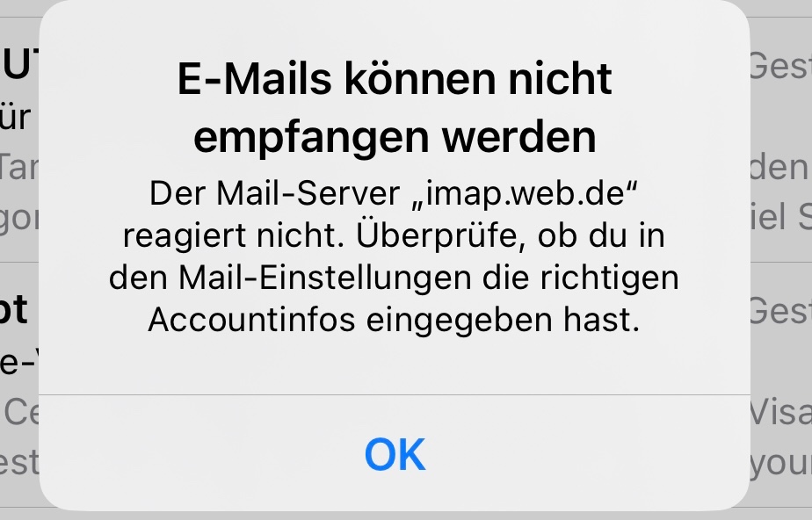Screen dimensions: 812x520
Task: Click the "ür" subject fragment on the left
Action: point(16,117)
